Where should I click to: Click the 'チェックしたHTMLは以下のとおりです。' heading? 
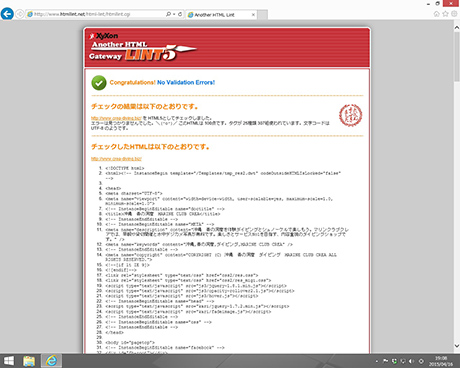[150, 147]
